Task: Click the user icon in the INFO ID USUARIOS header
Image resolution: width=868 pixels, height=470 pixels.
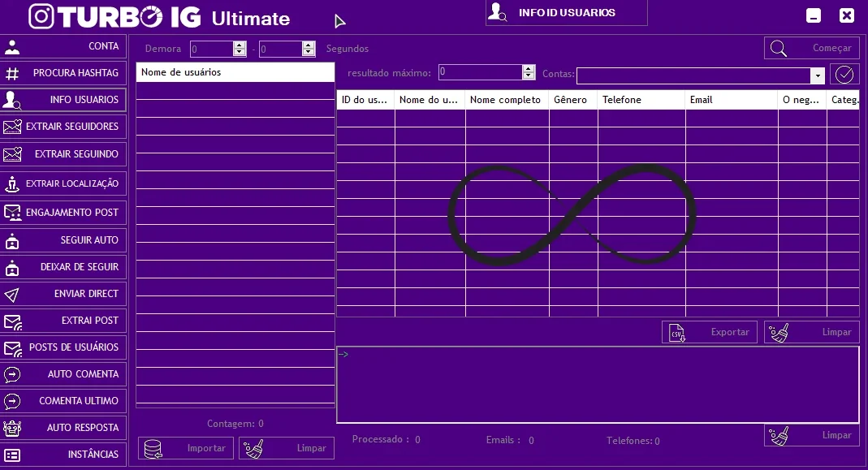Action: tap(497, 12)
